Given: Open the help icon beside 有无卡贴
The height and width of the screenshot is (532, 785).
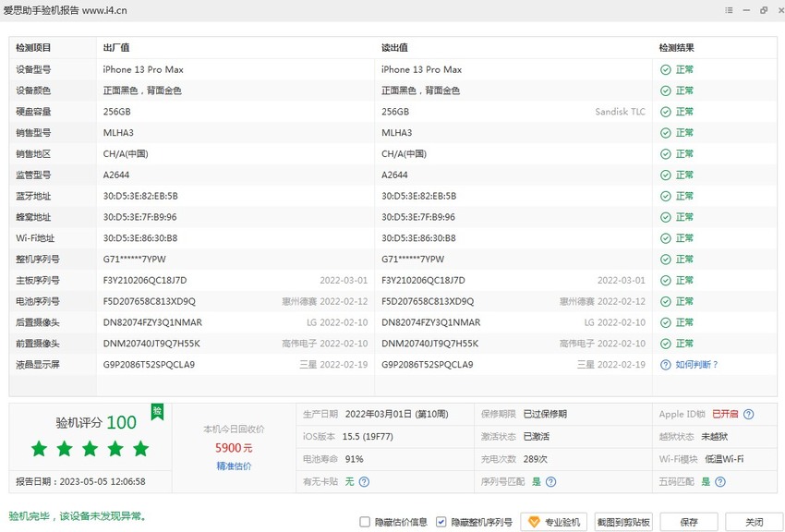Looking at the screenshot, I should point(364,481).
